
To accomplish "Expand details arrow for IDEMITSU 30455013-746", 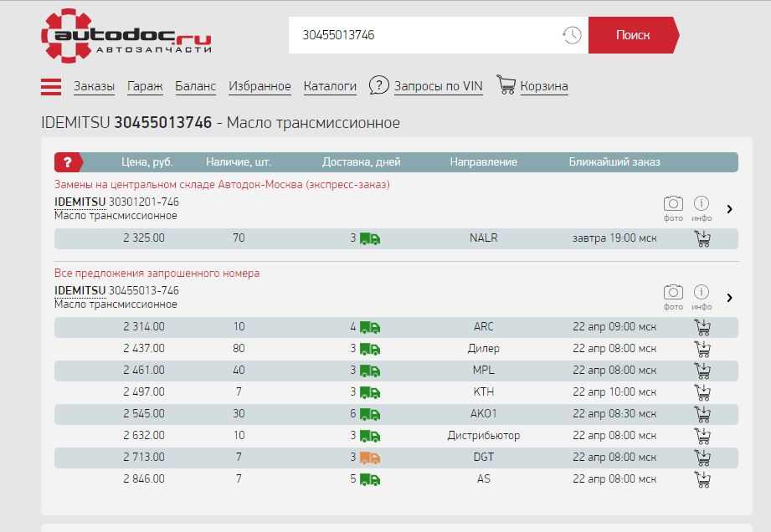I will click(x=730, y=298).
